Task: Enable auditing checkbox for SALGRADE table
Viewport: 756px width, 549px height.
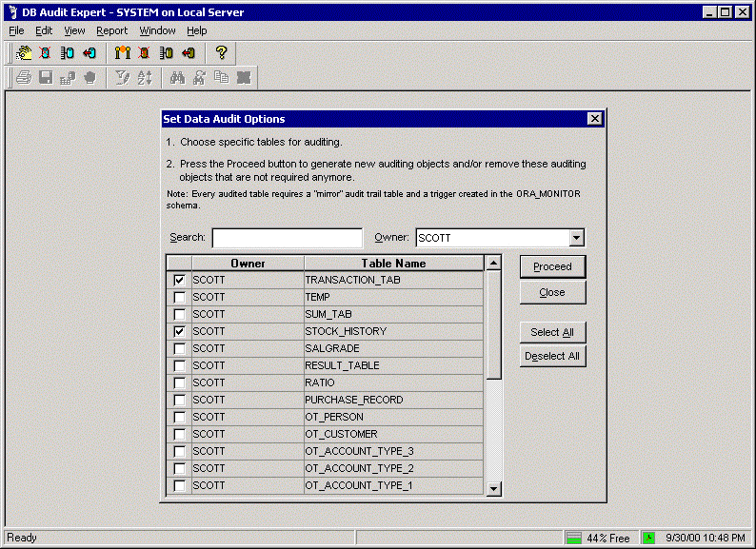Action: [179, 349]
